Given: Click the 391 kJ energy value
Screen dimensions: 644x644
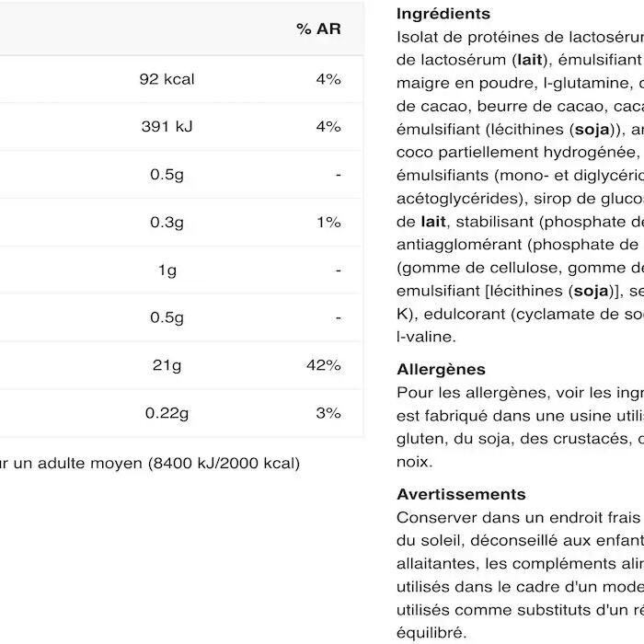Looking at the screenshot, I should tap(167, 126).
